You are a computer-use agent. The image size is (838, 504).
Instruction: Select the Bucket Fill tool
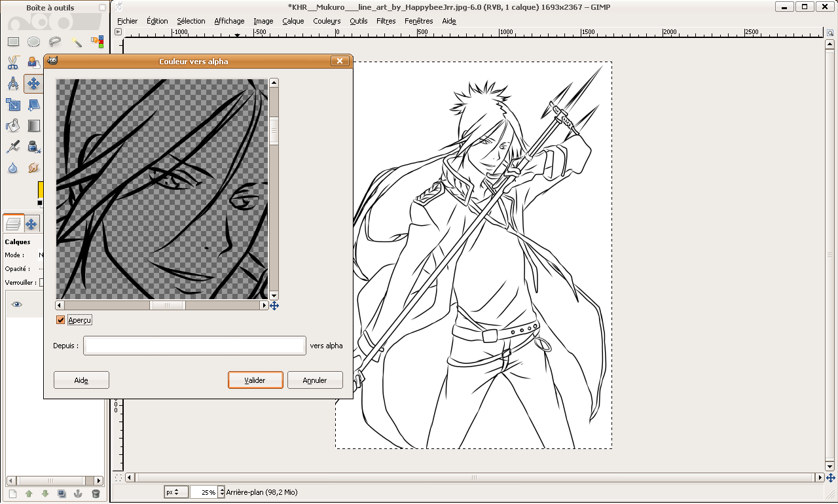pyautogui.click(x=12, y=125)
